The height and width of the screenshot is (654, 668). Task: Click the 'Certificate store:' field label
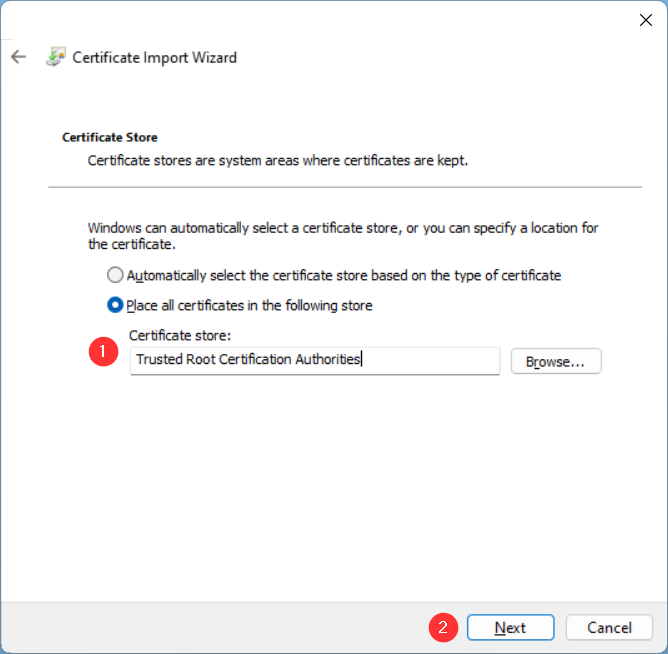180,335
